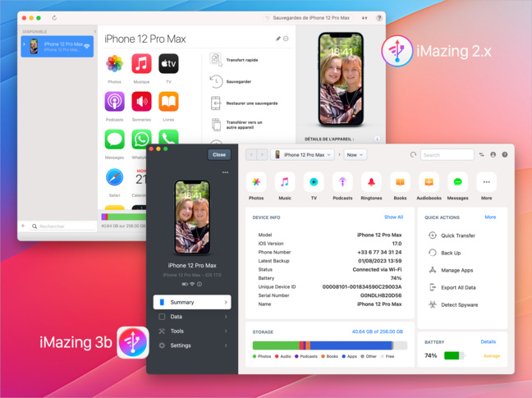Expand the Tools sidebar section
The image size is (532, 398).
pyautogui.click(x=191, y=331)
